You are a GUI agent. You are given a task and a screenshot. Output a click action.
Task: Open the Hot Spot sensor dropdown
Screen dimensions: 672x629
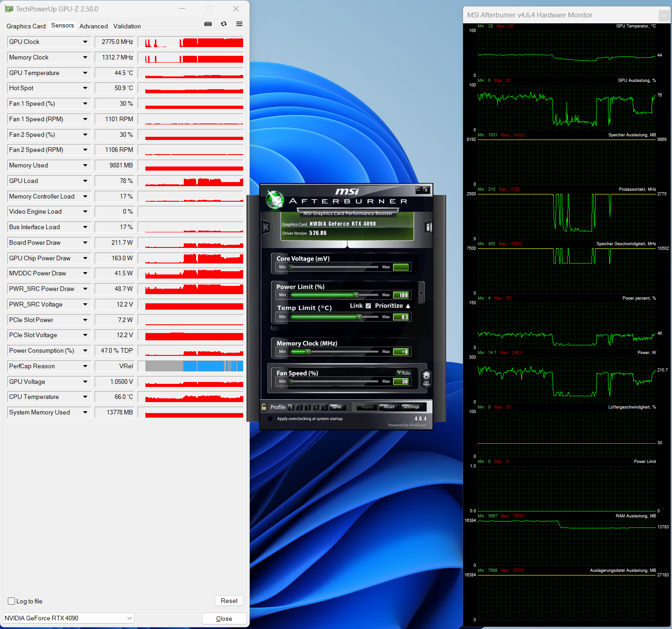pyautogui.click(x=85, y=88)
